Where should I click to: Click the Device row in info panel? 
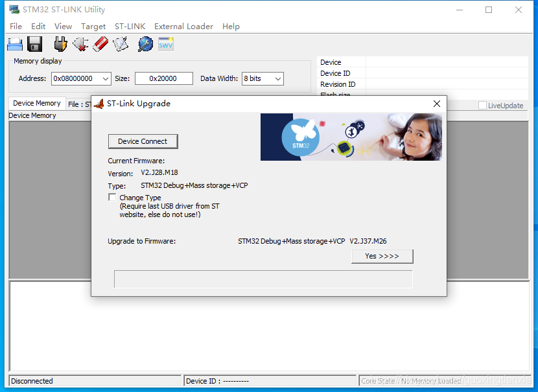423,62
